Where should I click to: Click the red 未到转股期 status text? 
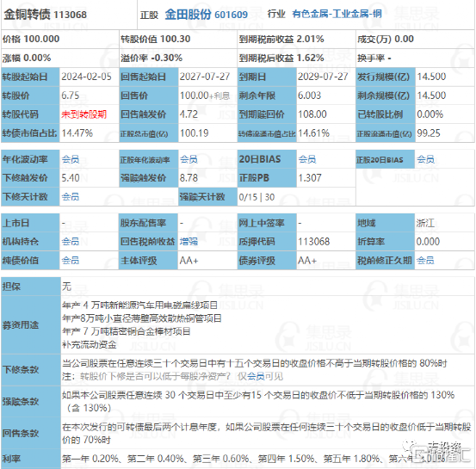tap(84, 114)
